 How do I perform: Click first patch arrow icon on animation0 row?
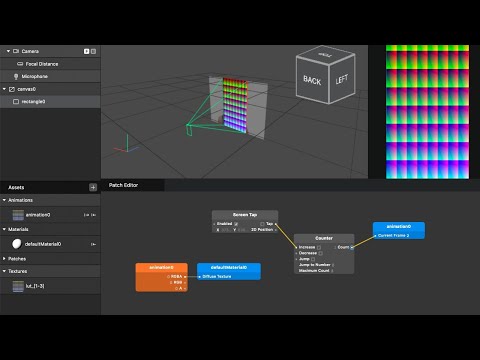(87, 215)
